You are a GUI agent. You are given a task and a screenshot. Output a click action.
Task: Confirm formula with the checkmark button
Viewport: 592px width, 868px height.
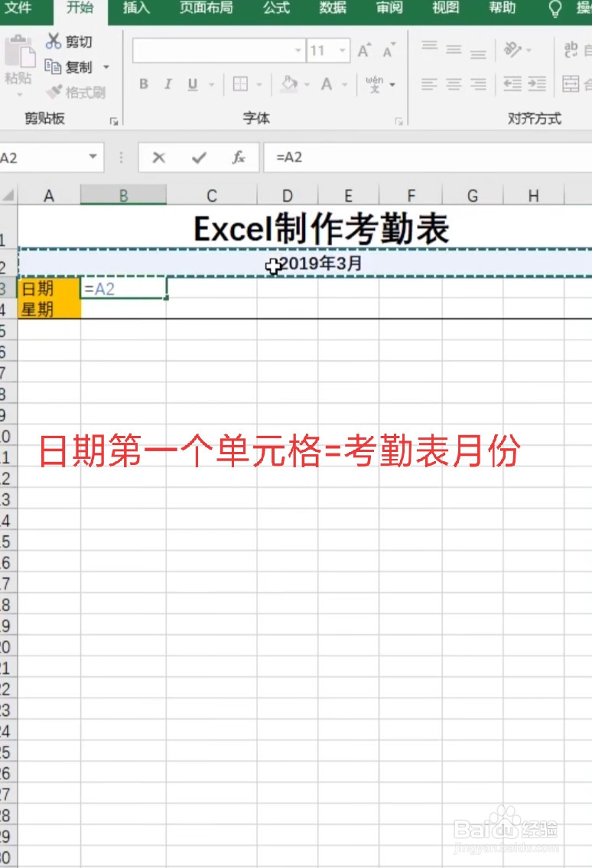[x=199, y=158]
